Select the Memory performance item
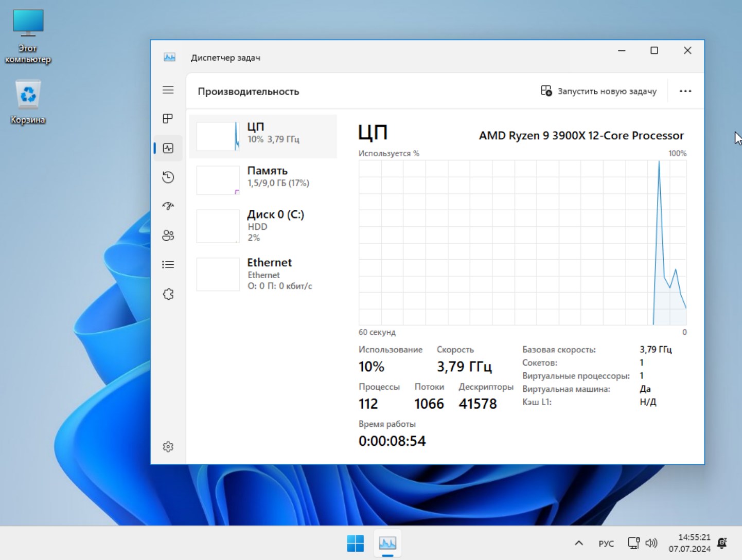The height and width of the screenshot is (560, 742). pos(263,180)
